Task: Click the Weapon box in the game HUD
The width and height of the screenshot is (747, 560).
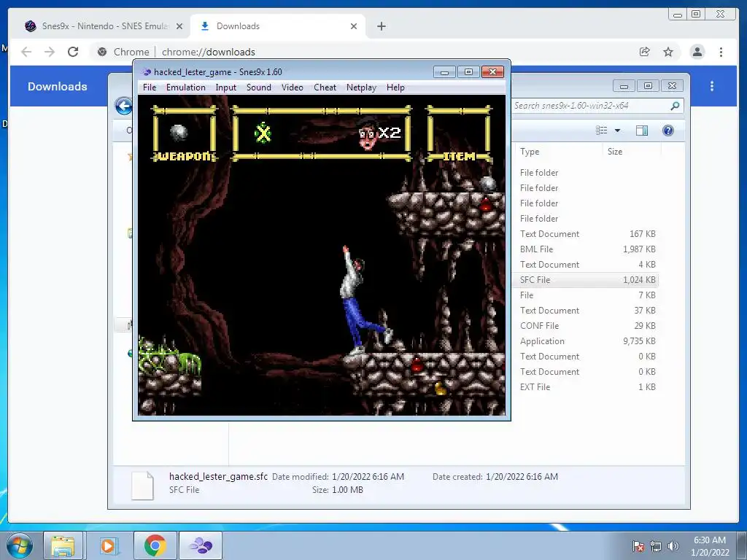Action: tap(184, 134)
